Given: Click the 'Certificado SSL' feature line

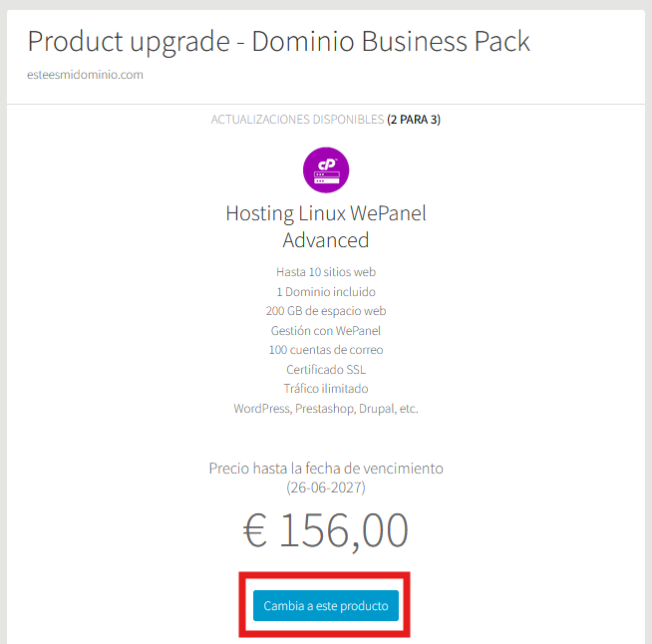Looking at the screenshot, I should pos(326,369).
